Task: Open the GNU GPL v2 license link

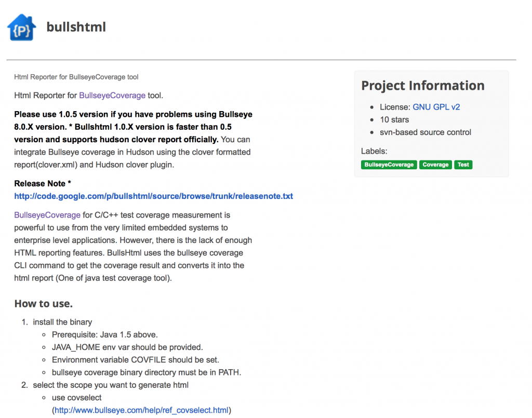Action: [x=436, y=107]
